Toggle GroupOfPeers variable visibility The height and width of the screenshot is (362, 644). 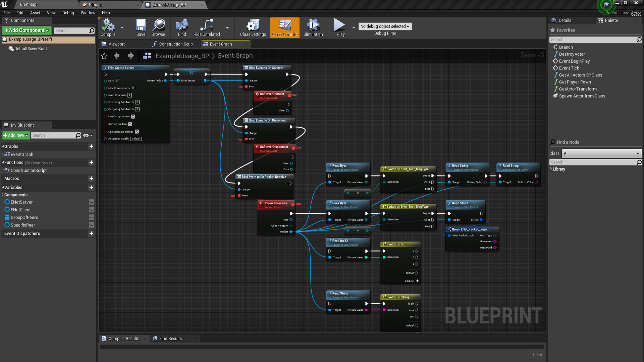pyautogui.click(x=91, y=218)
